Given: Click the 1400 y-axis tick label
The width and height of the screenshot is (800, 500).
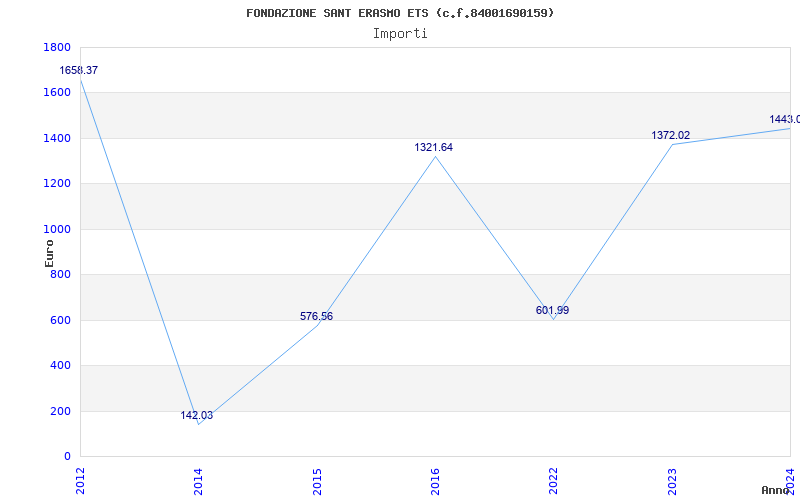Looking at the screenshot, I should pos(57,138).
